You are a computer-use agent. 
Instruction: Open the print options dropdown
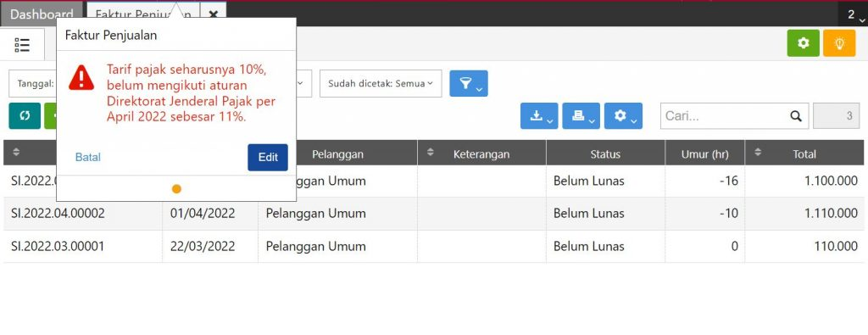[x=581, y=115]
